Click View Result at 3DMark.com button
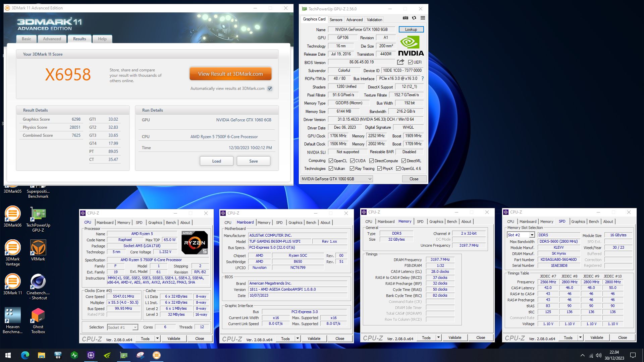644x362 pixels. (x=230, y=74)
